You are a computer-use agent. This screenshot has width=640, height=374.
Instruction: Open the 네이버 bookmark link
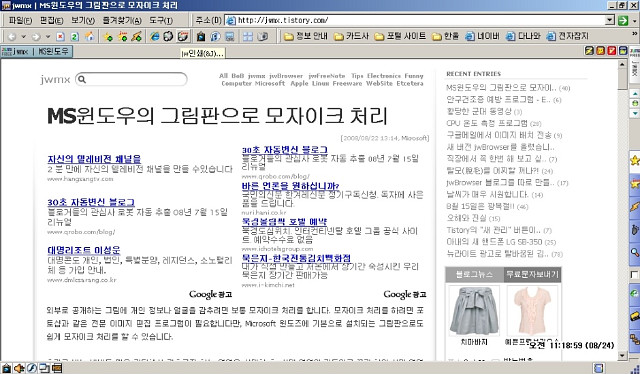[x=482, y=36]
